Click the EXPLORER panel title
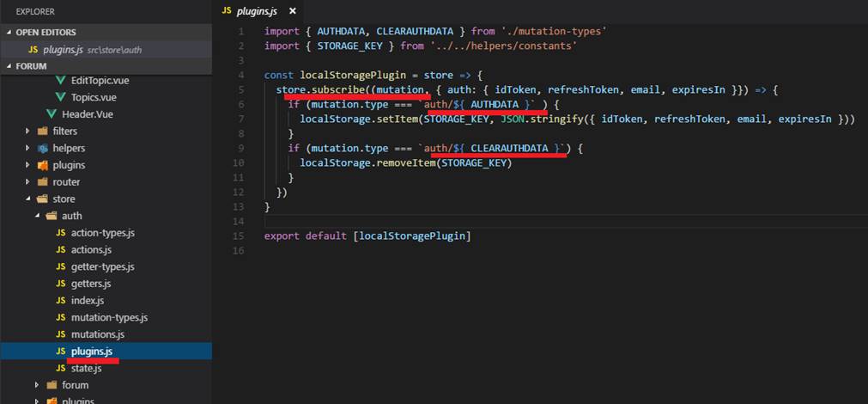The height and width of the screenshot is (404, 868). (35, 11)
